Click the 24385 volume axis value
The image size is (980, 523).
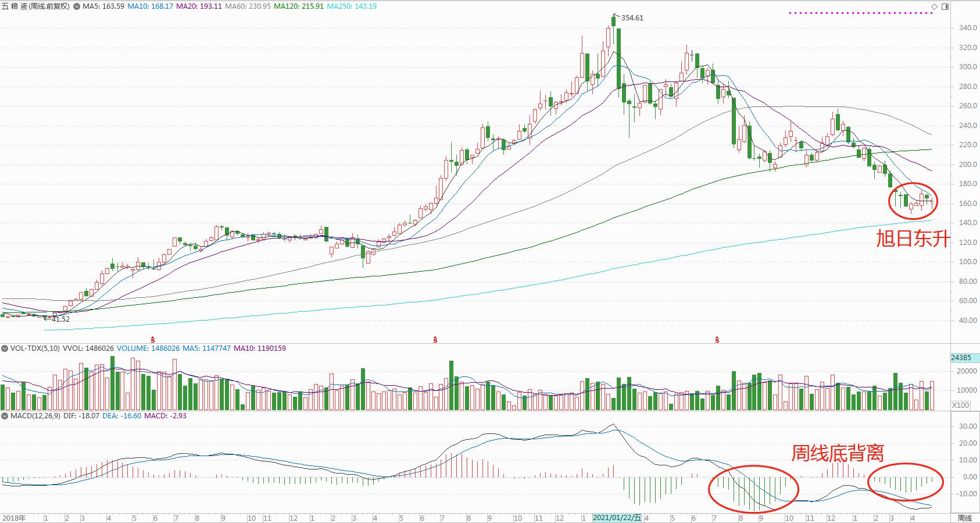pyautogui.click(x=960, y=358)
